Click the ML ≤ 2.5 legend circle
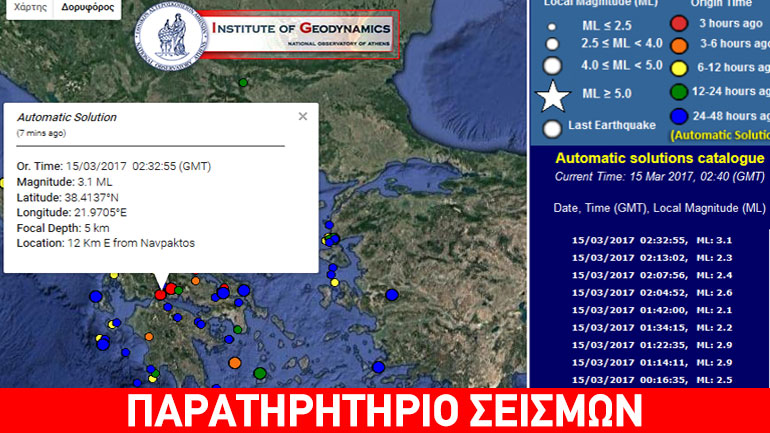 point(552,27)
